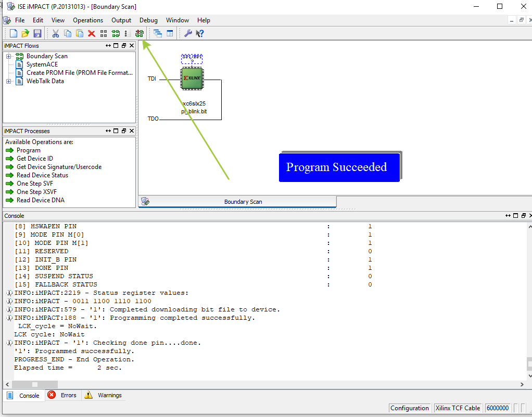Image resolution: width=532 pixels, height=417 pixels.
Task: Select the Xilinx xc6slx25 chip in chain
Action: pyautogui.click(x=192, y=79)
